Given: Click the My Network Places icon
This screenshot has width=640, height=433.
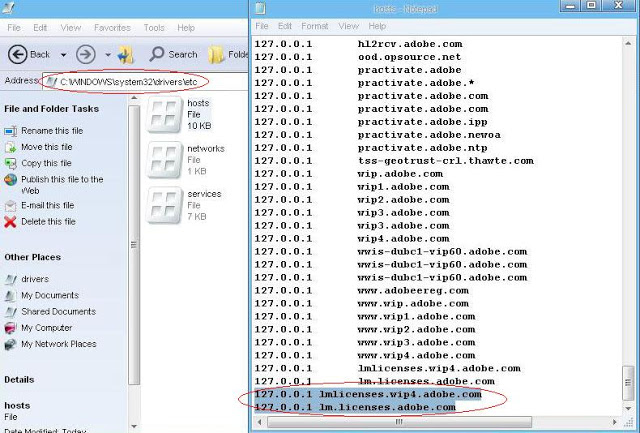Looking at the screenshot, I should (10, 344).
